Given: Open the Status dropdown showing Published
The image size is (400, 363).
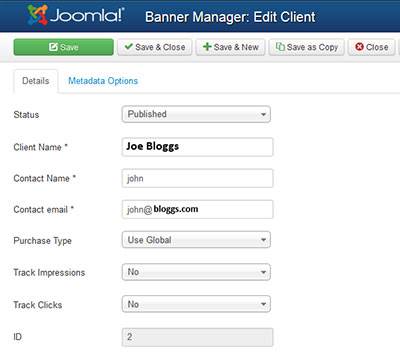Looking at the screenshot, I should coord(196,114).
